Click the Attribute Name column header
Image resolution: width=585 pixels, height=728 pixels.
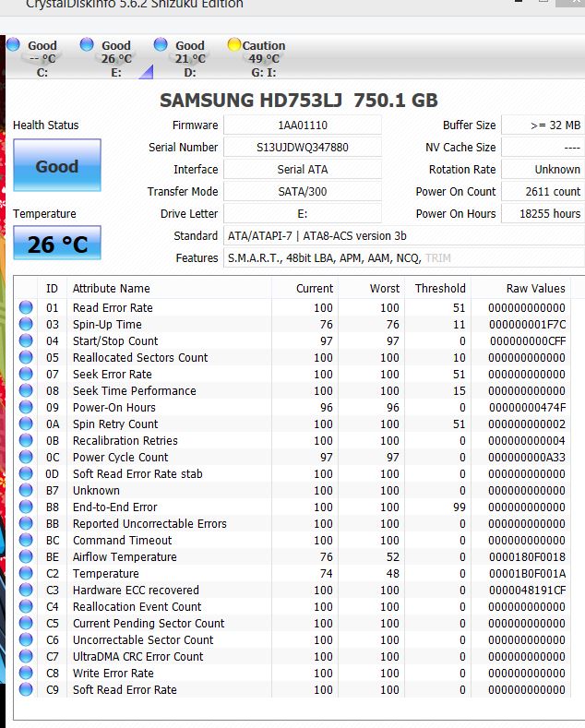[x=111, y=289]
